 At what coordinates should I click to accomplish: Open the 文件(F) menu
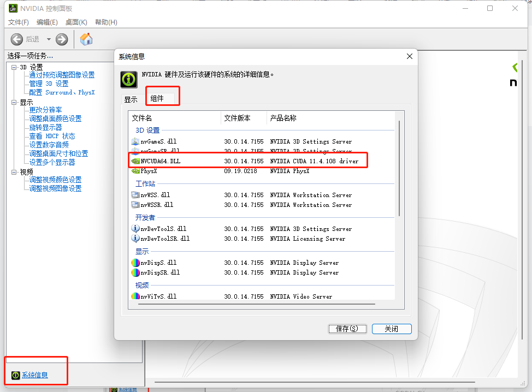tap(19, 22)
